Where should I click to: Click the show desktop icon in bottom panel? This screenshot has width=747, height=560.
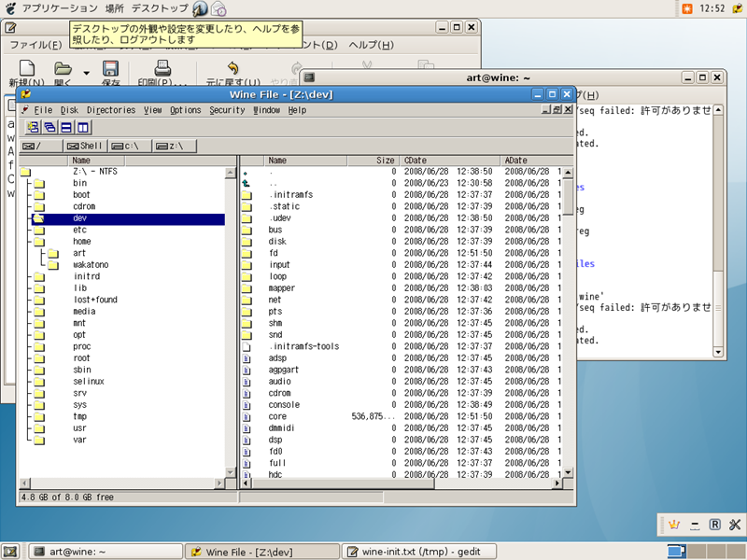10,552
